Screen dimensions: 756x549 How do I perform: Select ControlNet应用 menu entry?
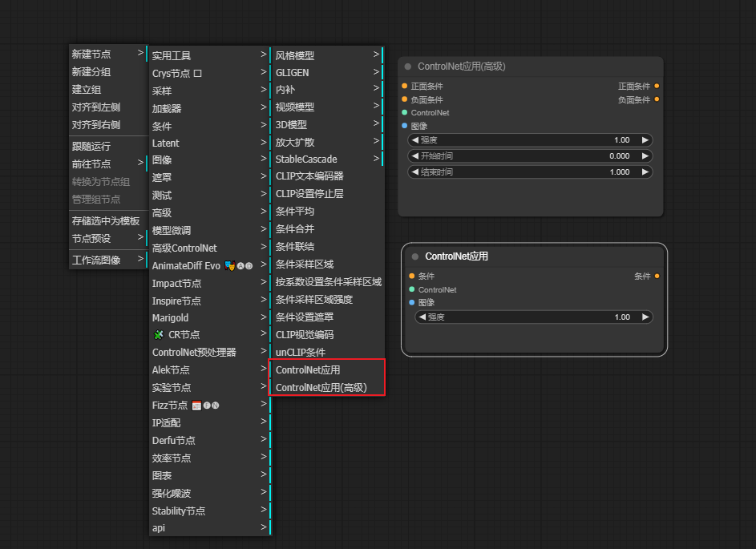point(327,369)
